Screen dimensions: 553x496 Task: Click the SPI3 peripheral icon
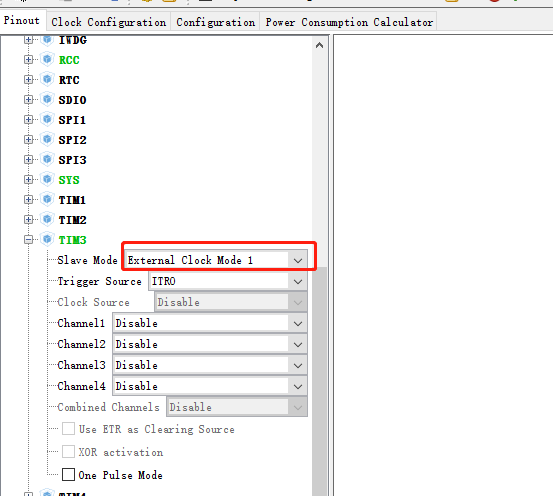(x=47, y=159)
